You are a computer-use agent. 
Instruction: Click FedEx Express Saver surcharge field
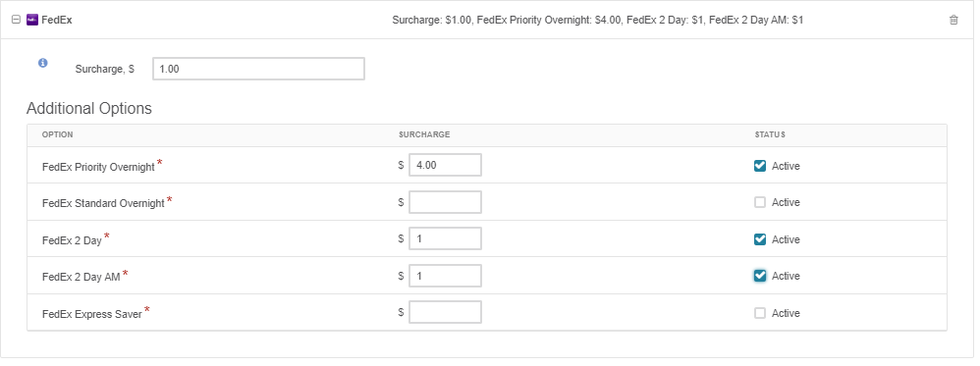(x=445, y=312)
